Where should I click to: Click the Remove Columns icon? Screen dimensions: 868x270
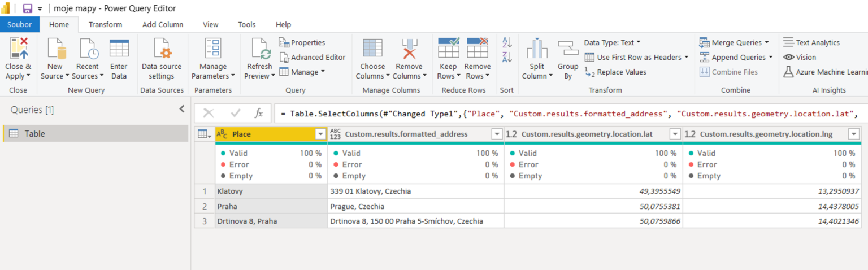(409, 49)
